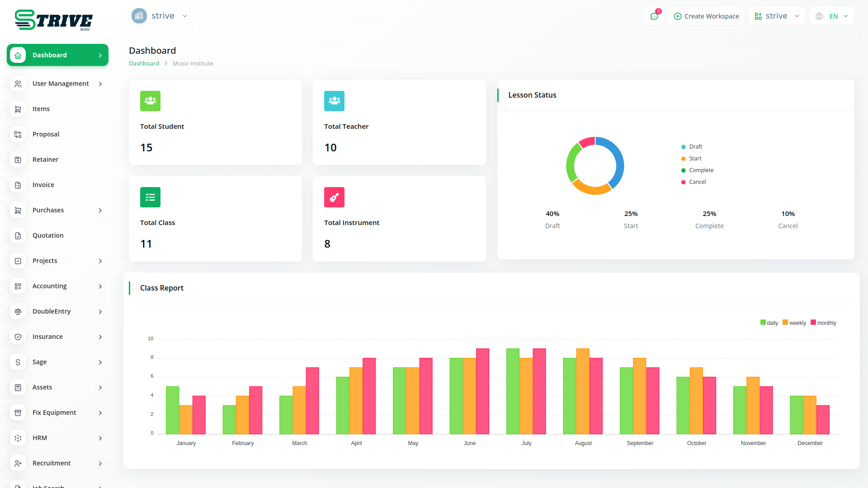Click the Total Instrument guitar icon
Image resolution: width=868 pixels, height=488 pixels.
click(334, 197)
